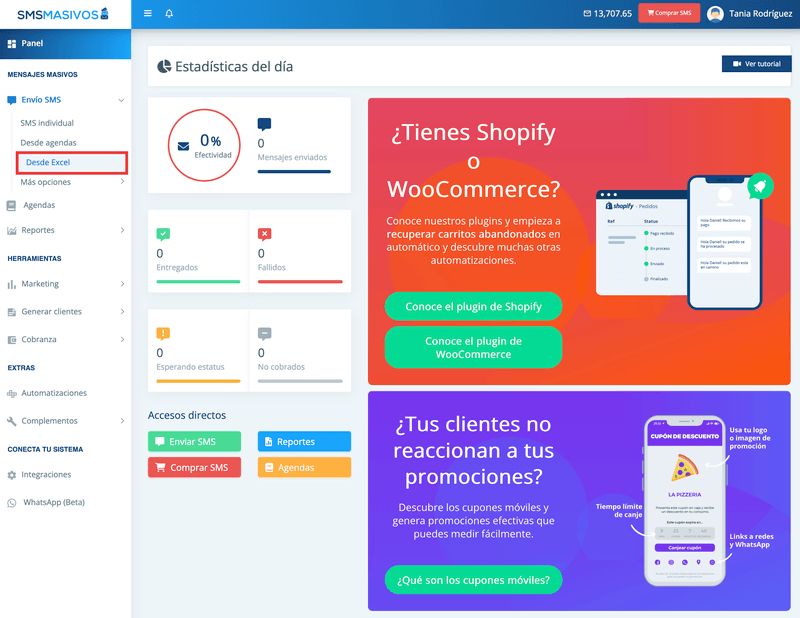Expand the Cobranza submenu arrow
Screen dimensions: 800x618
[x=122, y=339]
